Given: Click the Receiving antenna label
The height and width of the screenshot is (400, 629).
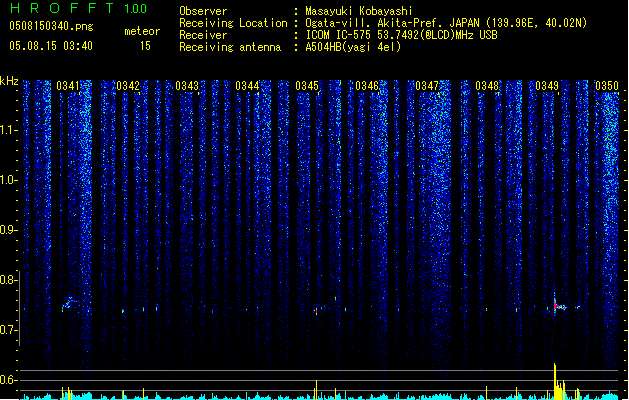Looking at the screenshot, I should click(x=230, y=47).
